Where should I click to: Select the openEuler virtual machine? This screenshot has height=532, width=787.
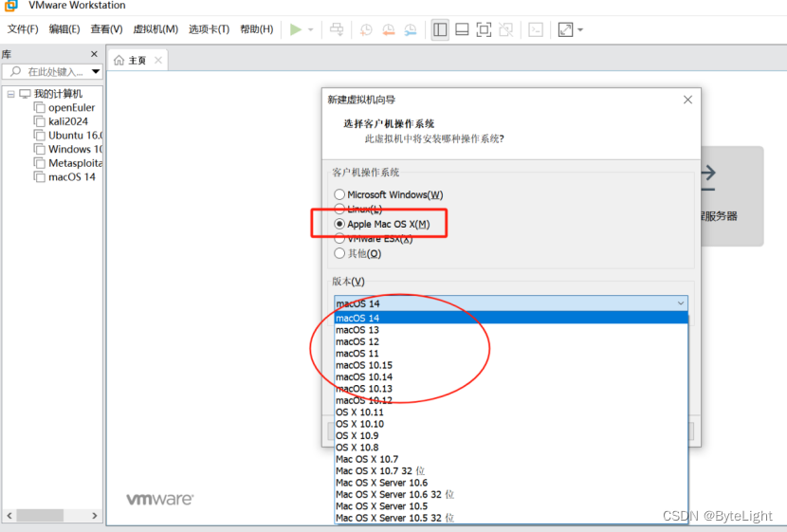coord(71,107)
